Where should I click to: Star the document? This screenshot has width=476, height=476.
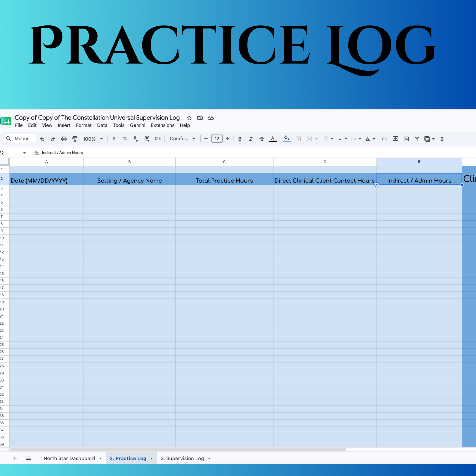(x=189, y=118)
